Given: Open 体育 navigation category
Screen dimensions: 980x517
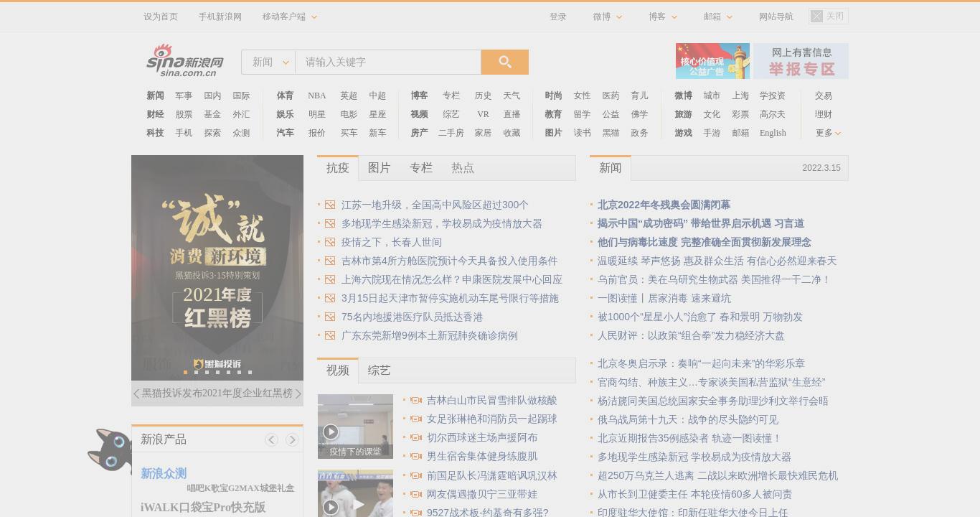Looking at the screenshot, I should (x=285, y=96).
